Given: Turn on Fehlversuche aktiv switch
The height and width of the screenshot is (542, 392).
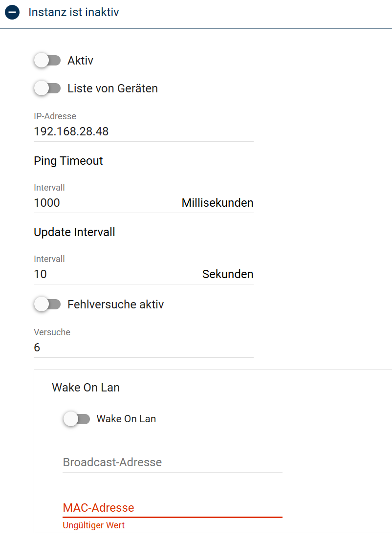Looking at the screenshot, I should [47, 304].
